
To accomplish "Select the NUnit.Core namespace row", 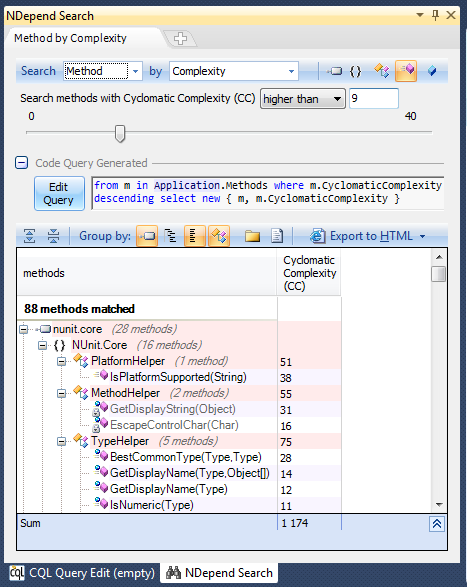I will [179, 345].
